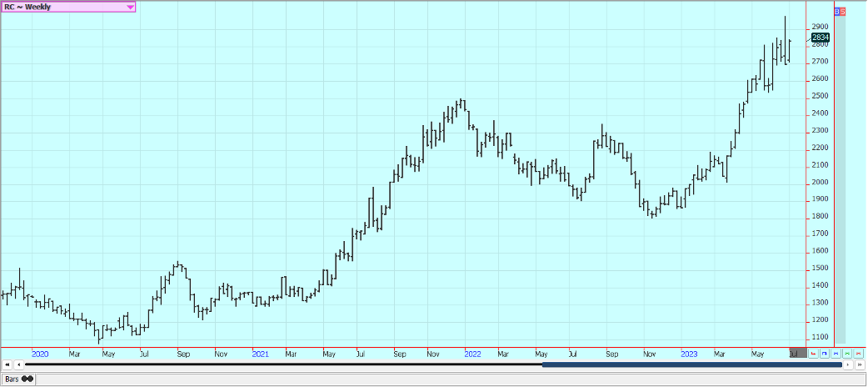Click the 2500 price axis label

820,96
